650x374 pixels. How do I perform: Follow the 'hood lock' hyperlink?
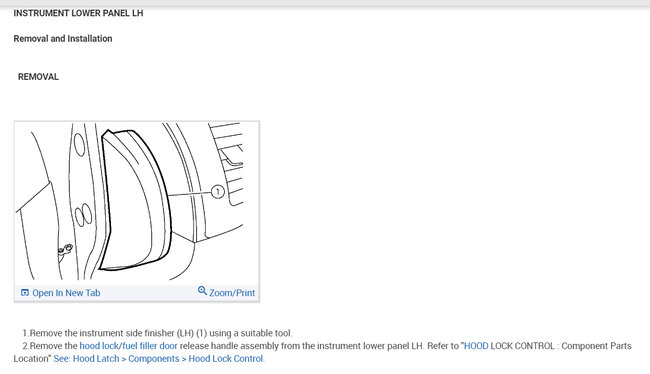[99, 346]
